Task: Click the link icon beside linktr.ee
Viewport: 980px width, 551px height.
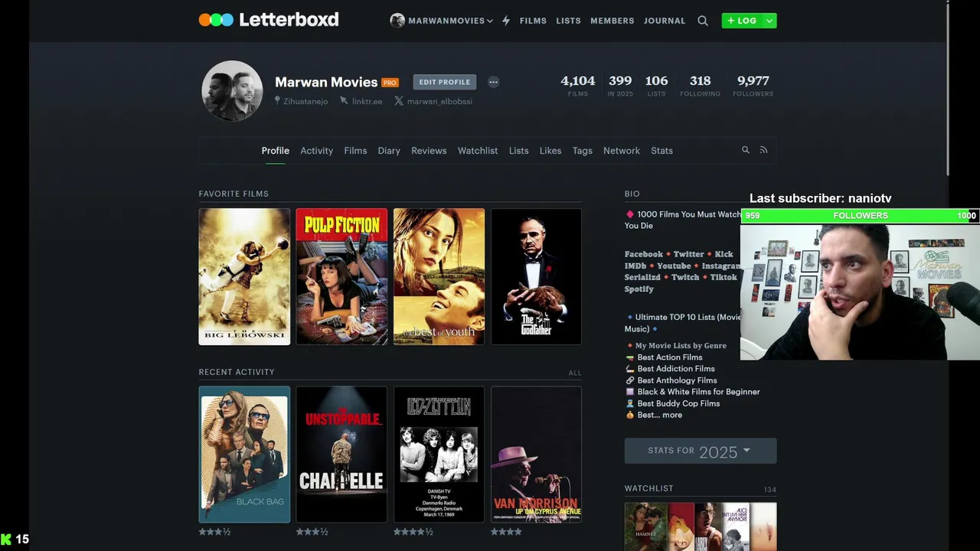Action: [x=344, y=101]
